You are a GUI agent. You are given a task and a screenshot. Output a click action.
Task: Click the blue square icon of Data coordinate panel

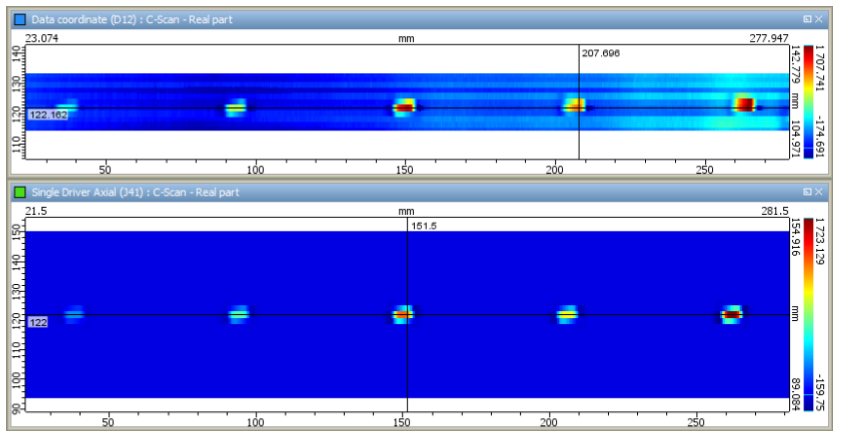click(x=20, y=19)
